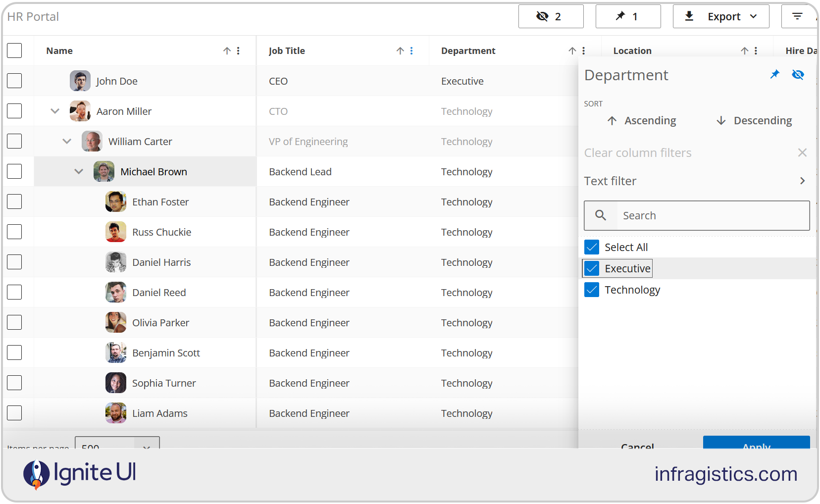Hide the Department column with the eye-slash icon
This screenshot has width=820, height=504.
click(x=798, y=74)
